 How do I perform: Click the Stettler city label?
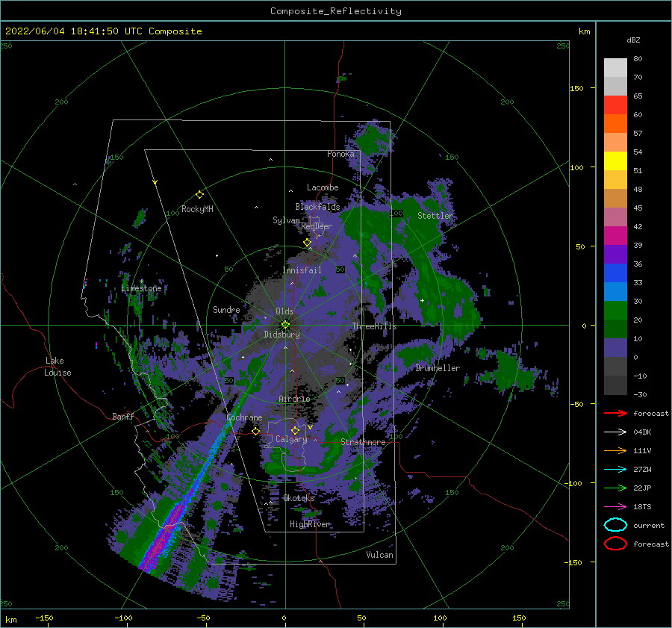(x=435, y=216)
